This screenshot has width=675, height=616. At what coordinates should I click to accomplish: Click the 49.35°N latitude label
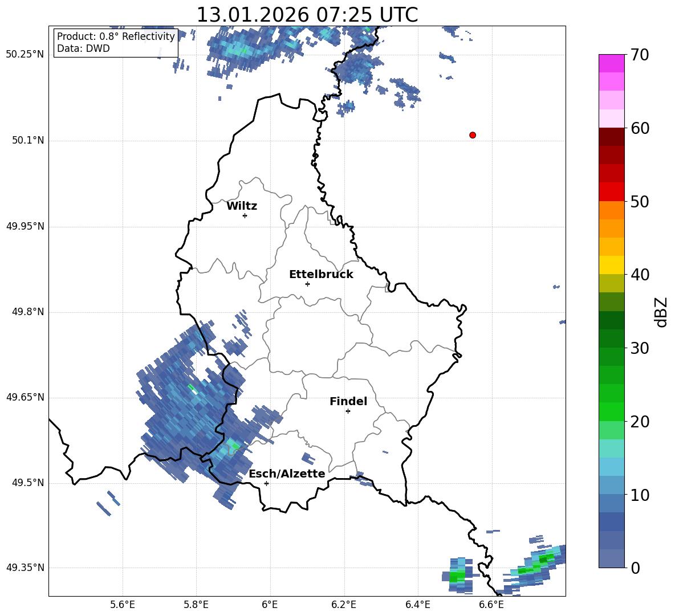click(x=25, y=568)
